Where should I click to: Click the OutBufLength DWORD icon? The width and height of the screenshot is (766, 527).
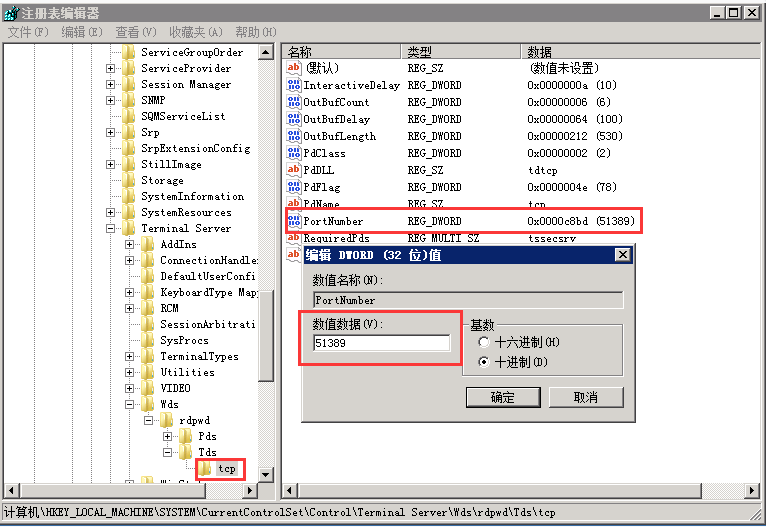(294, 136)
